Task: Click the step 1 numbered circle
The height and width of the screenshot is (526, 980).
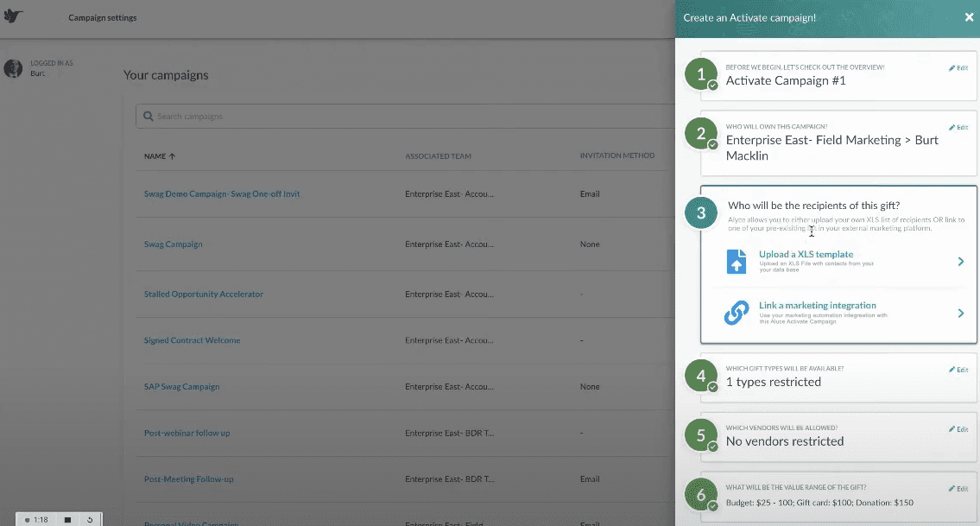Action: click(700, 74)
